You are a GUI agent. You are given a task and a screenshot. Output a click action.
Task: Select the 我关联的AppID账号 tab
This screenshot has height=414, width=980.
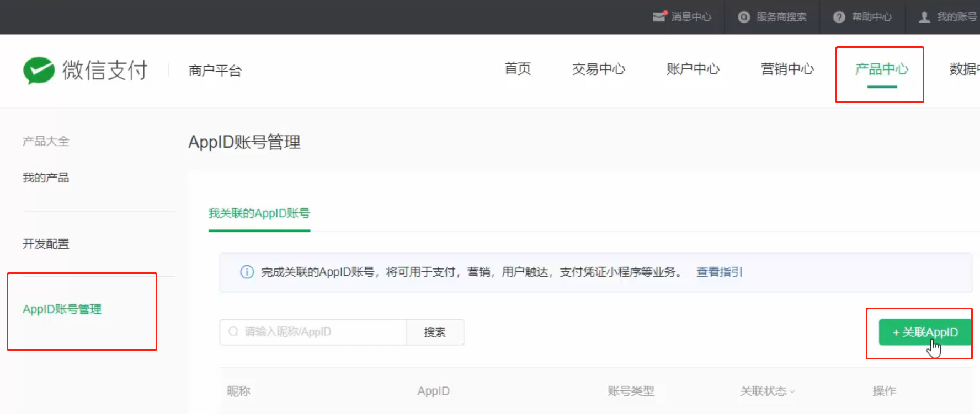click(259, 213)
